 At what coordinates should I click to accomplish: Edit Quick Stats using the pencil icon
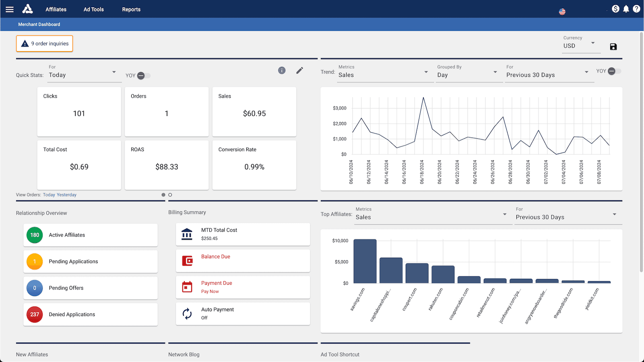(x=299, y=70)
